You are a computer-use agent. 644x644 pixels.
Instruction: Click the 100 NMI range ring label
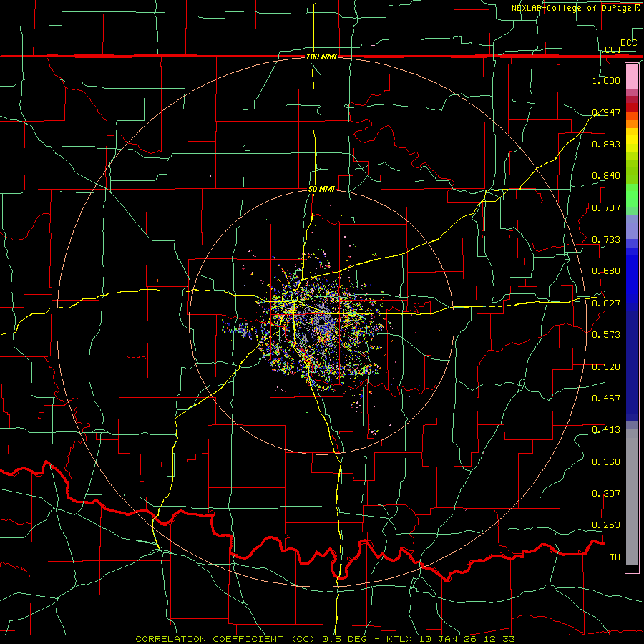321,57
